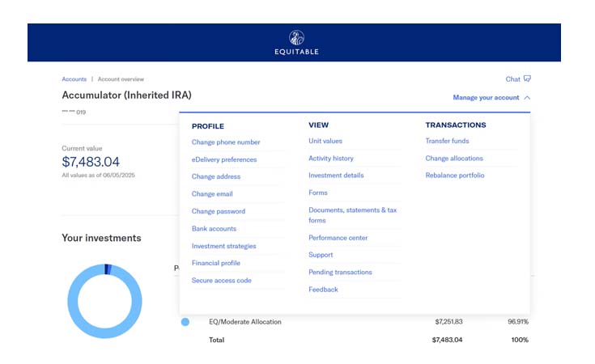This screenshot has width=595, height=364.
Task: Open Investment strategies link
Action: [223, 247]
